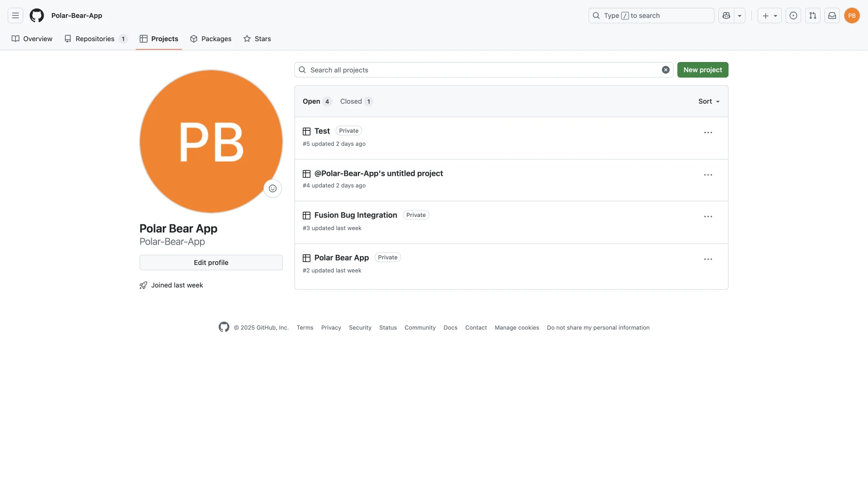Clear the project search field
The width and height of the screenshot is (868, 481).
tap(666, 70)
